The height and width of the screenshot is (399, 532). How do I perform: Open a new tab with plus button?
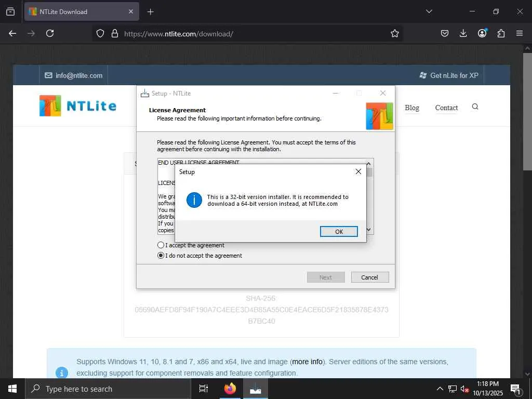[x=150, y=12]
